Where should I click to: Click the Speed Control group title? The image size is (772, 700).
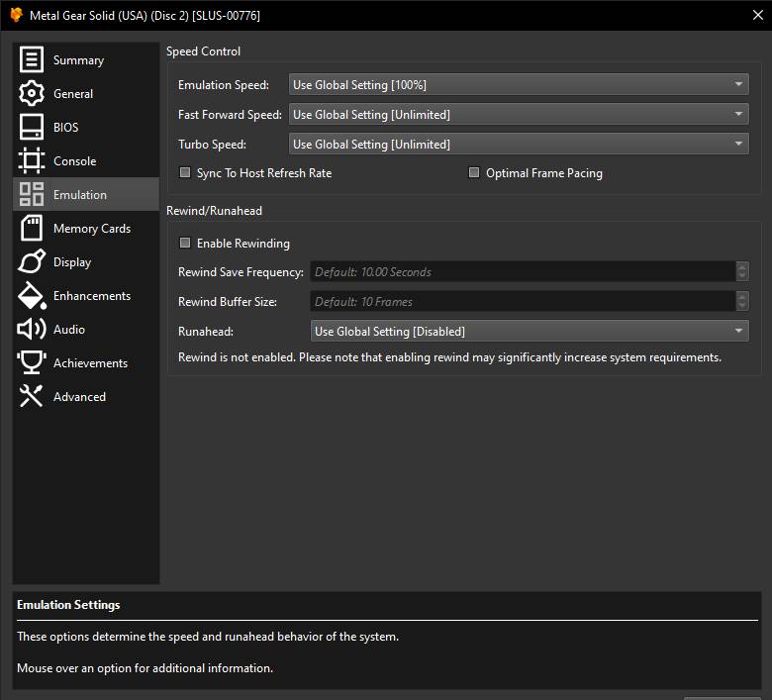click(x=203, y=51)
